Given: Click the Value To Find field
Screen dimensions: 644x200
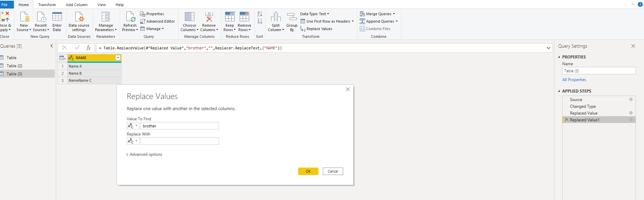Looking at the screenshot, I should click(x=180, y=126).
